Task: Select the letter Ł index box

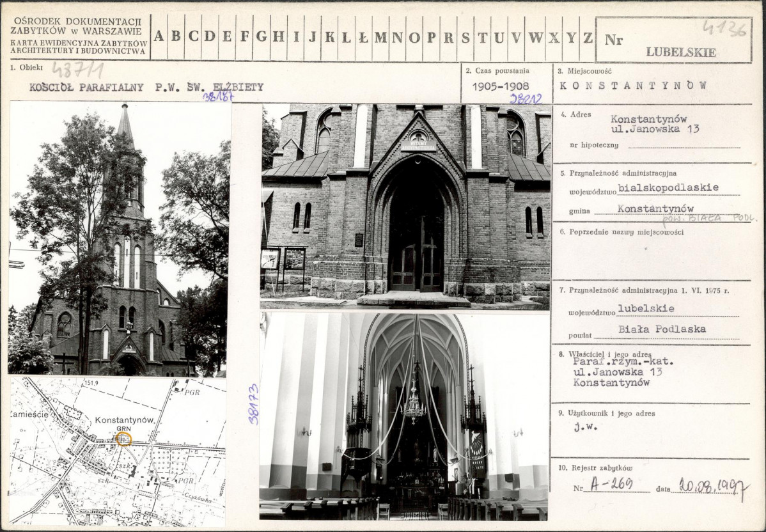Action: (x=363, y=37)
